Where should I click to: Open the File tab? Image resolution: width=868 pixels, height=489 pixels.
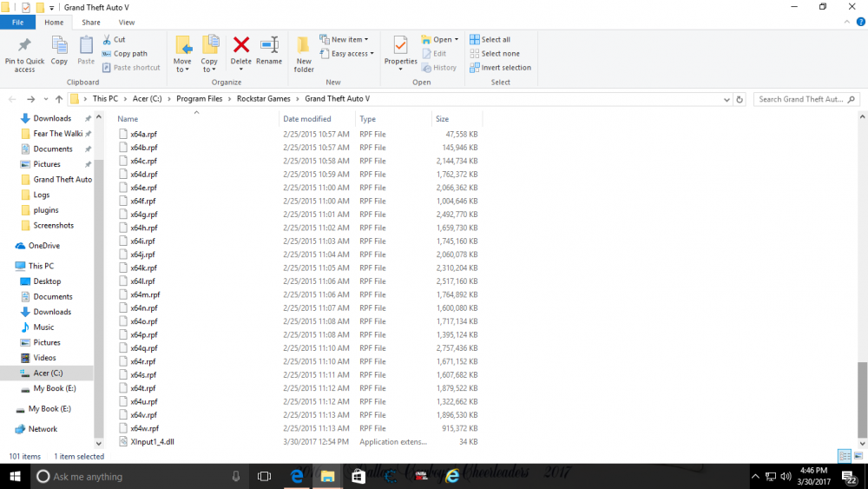coord(17,23)
